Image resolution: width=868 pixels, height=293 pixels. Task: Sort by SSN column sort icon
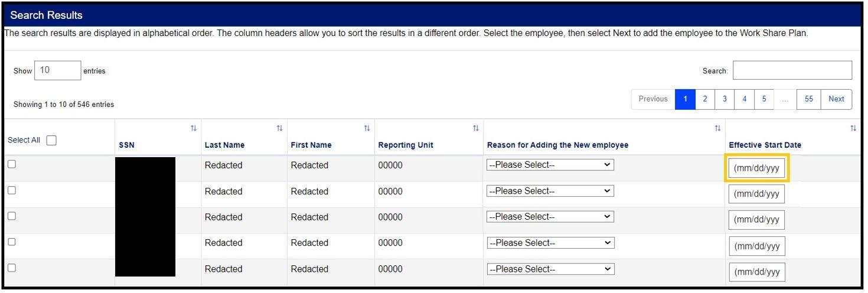[x=193, y=128]
